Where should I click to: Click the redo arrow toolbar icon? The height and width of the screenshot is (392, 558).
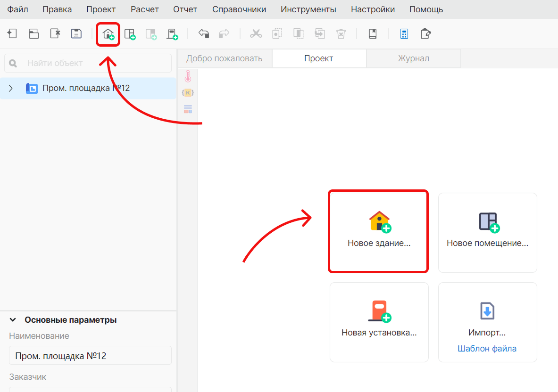click(x=224, y=34)
